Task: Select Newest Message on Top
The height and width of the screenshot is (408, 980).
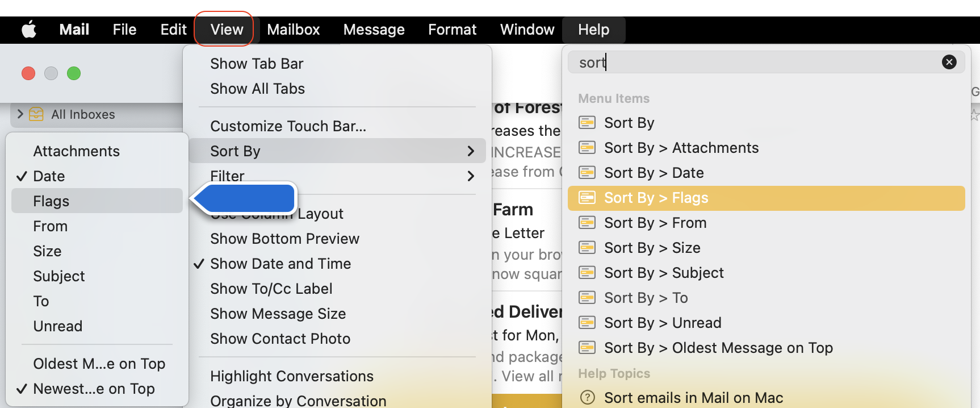Action: click(x=97, y=389)
